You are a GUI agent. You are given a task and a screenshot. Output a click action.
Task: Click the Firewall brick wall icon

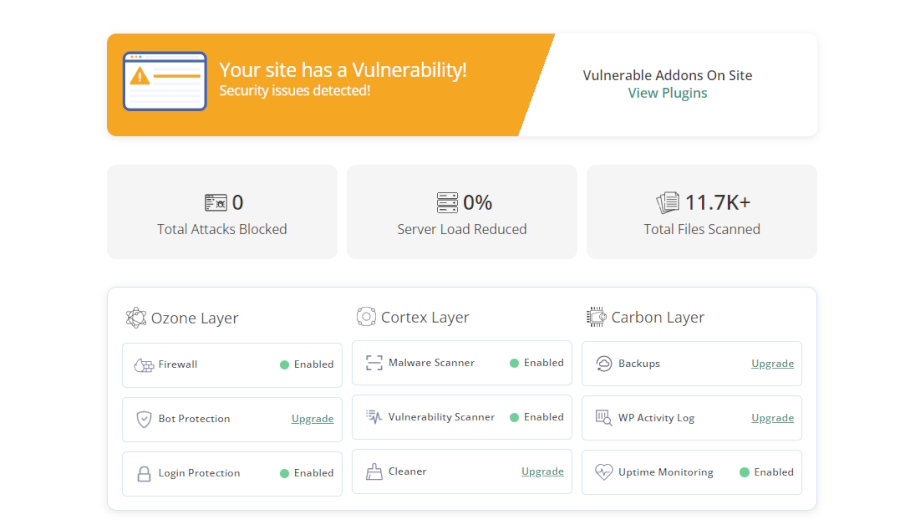point(143,365)
